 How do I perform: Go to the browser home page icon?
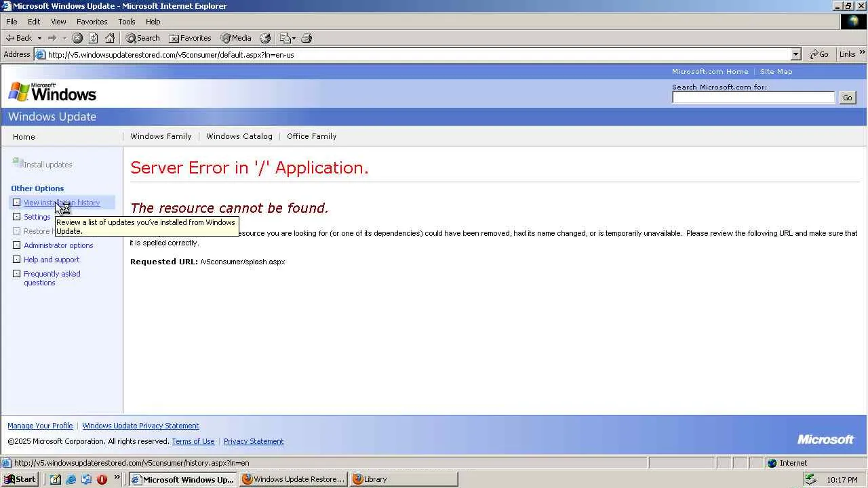point(110,38)
